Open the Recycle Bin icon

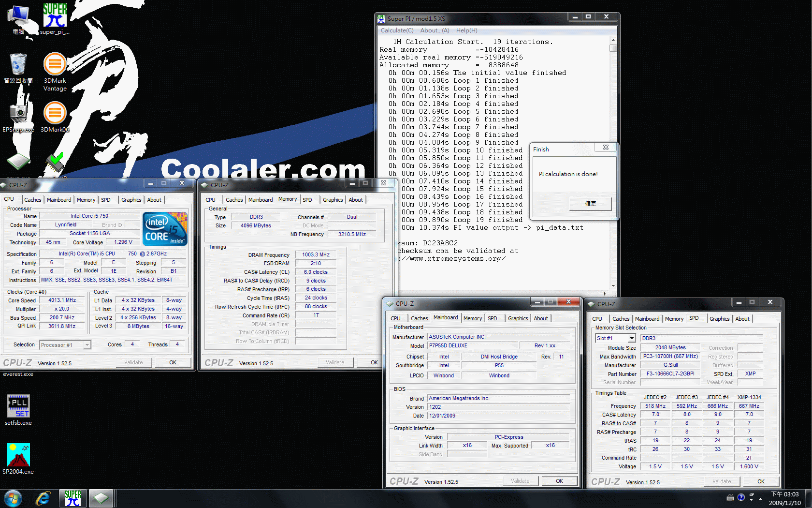coord(18,68)
